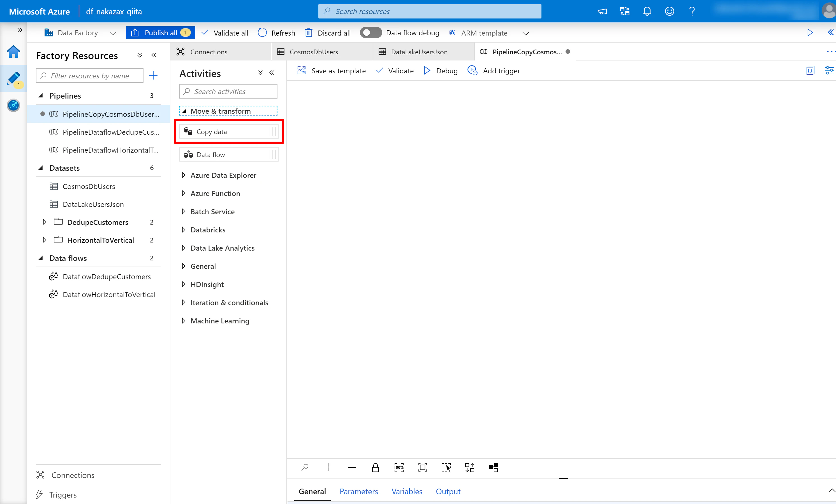The image size is (836, 504).
Task: Switch to the CosmosDbUsers tab
Action: [322, 52]
